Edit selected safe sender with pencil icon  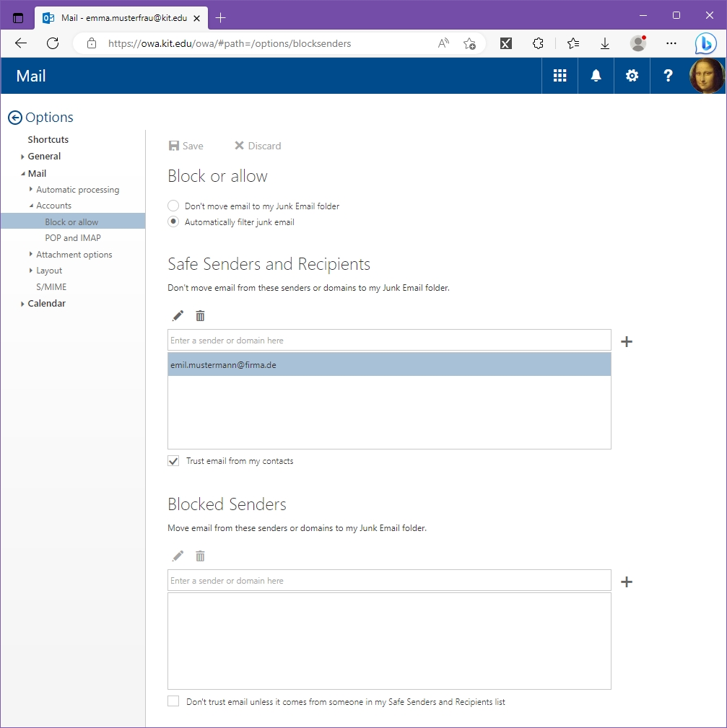178,316
